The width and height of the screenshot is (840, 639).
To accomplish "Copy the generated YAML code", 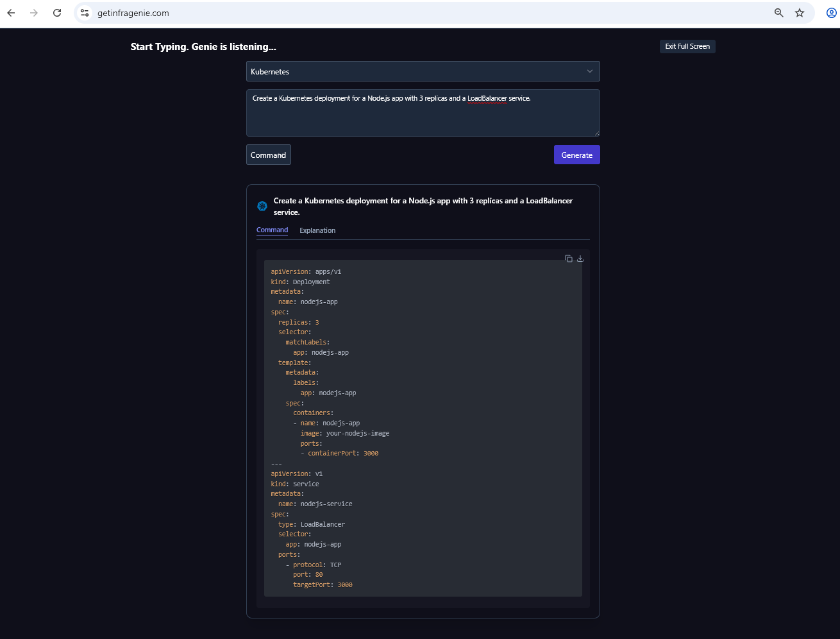I will point(569,259).
